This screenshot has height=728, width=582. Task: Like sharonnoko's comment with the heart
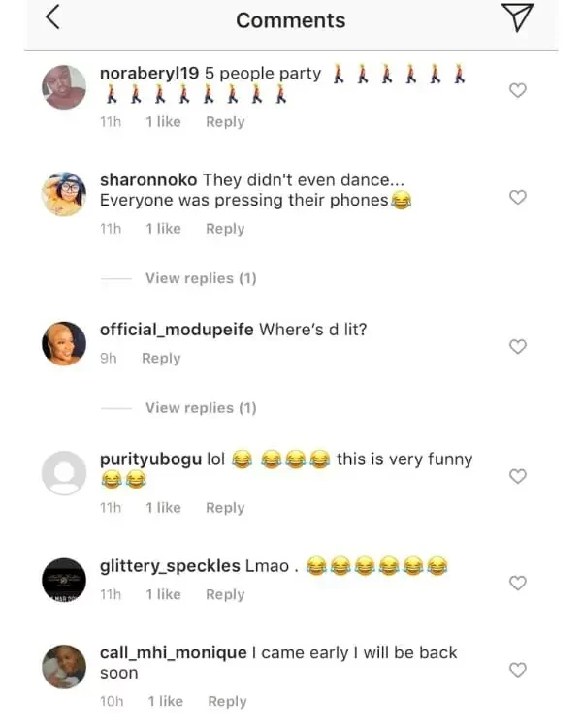click(518, 198)
